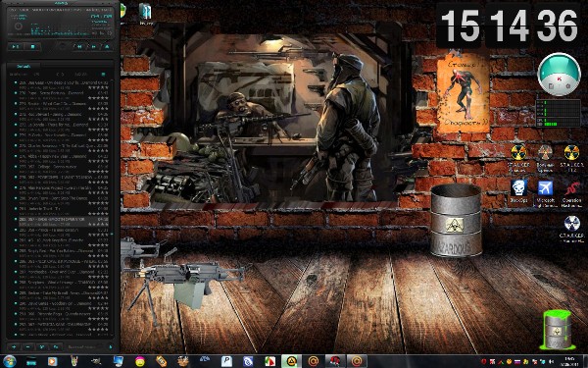
Task: Select playlist track number 290
Action: click(x=64, y=305)
